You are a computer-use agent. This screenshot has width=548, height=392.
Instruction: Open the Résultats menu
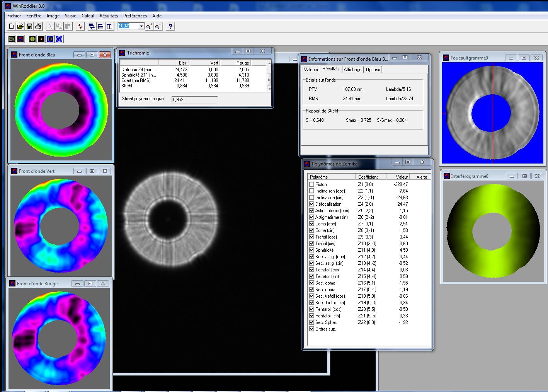click(109, 16)
